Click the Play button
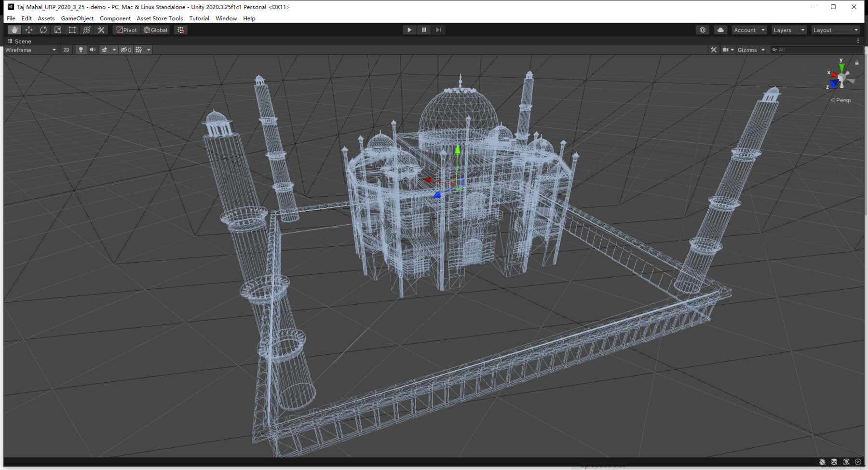The image size is (868, 470). (x=409, y=30)
